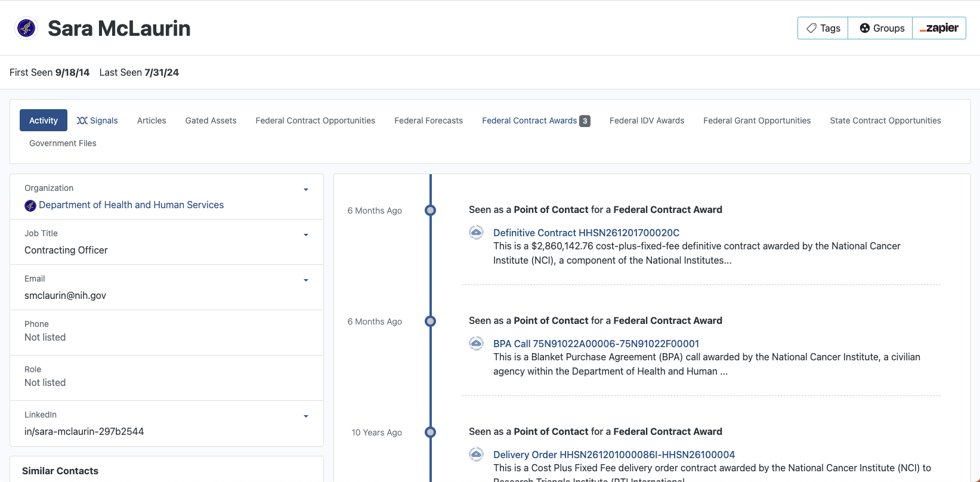Click the LinkedIn handle in/sara-mclaurin-297b2544
Viewport: 980px width, 482px height.
(84, 432)
